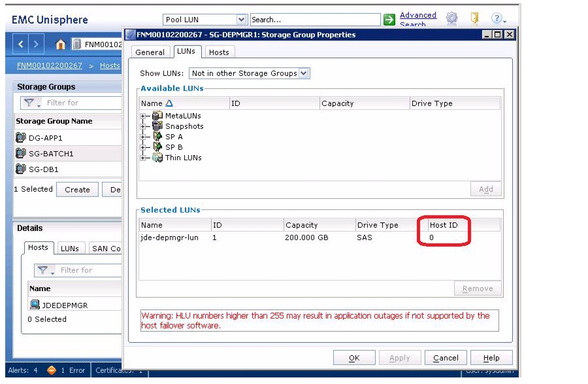Click the Create storage group button
This screenshot has height=384, width=588.
coord(77,190)
